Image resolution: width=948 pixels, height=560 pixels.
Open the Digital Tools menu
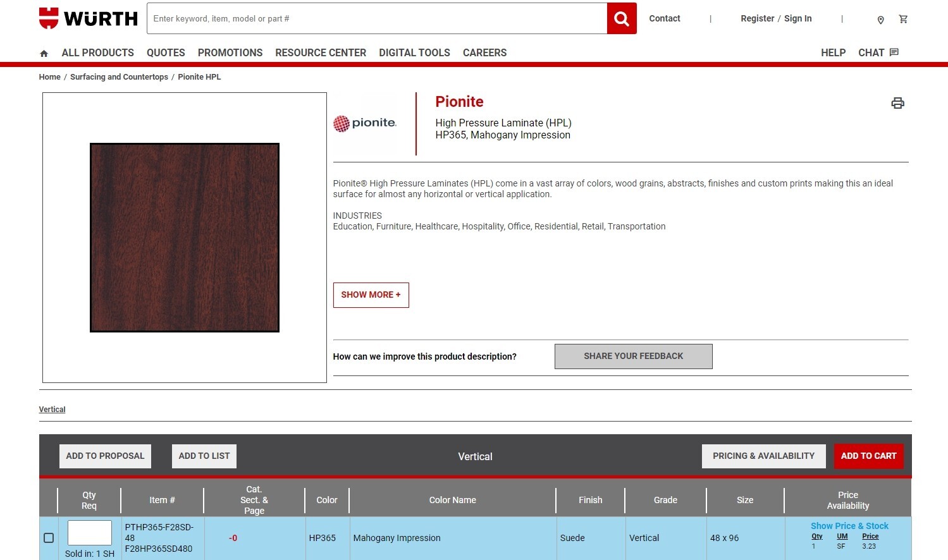[x=414, y=53]
